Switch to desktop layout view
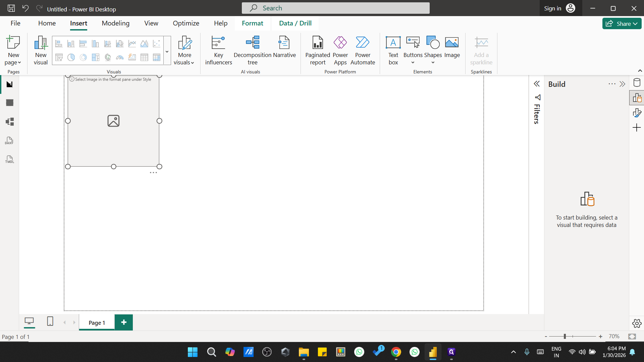644x362 pixels. (29, 321)
